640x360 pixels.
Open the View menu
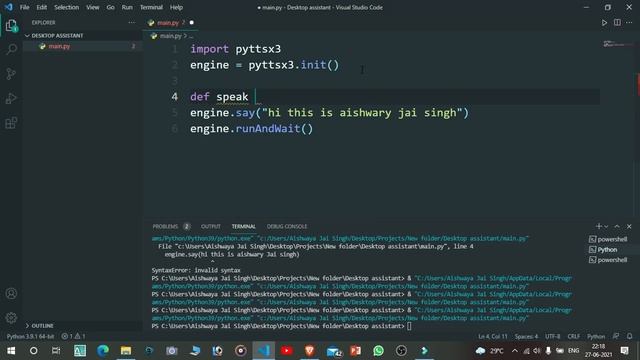(x=93, y=7)
